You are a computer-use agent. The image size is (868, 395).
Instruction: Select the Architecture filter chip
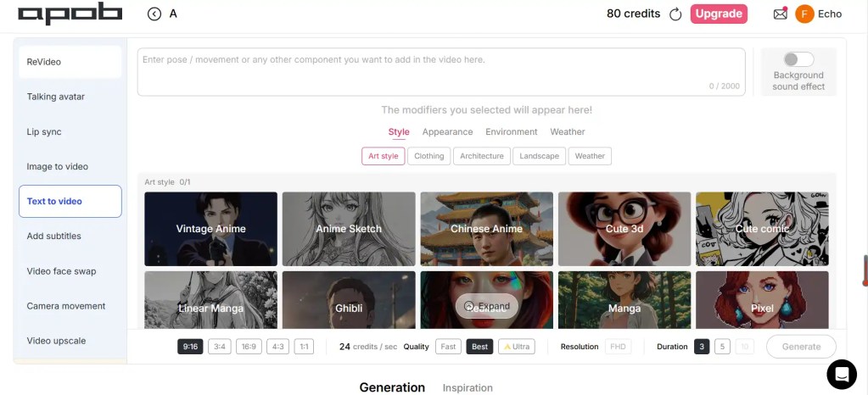482,156
